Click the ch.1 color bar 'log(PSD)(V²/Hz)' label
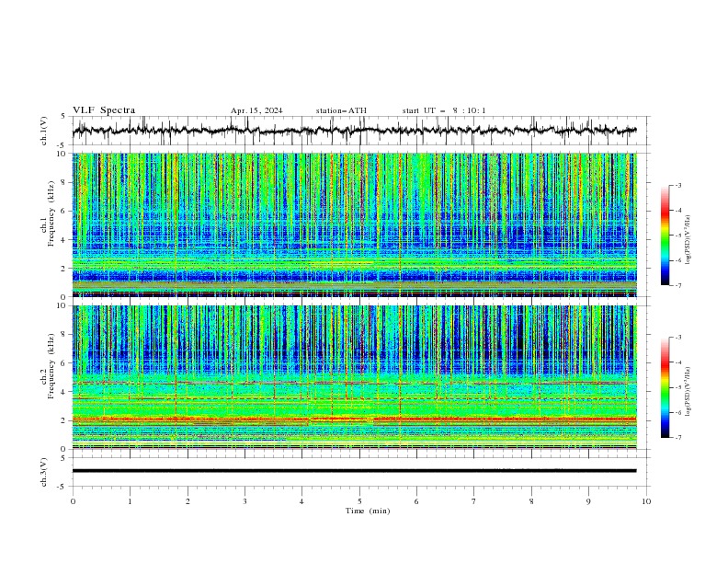This screenshot has height=563, width=728. pyautogui.click(x=688, y=240)
